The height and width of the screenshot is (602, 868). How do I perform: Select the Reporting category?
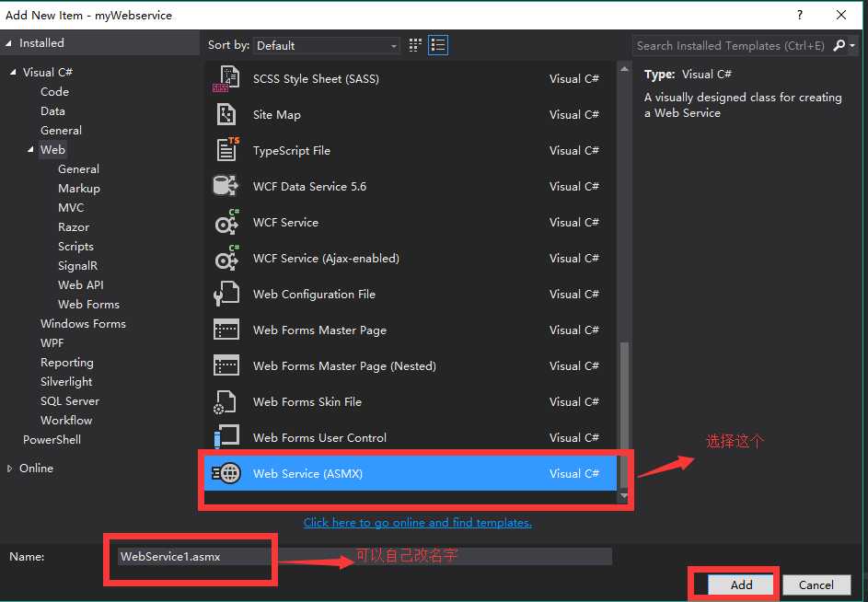[x=67, y=363]
